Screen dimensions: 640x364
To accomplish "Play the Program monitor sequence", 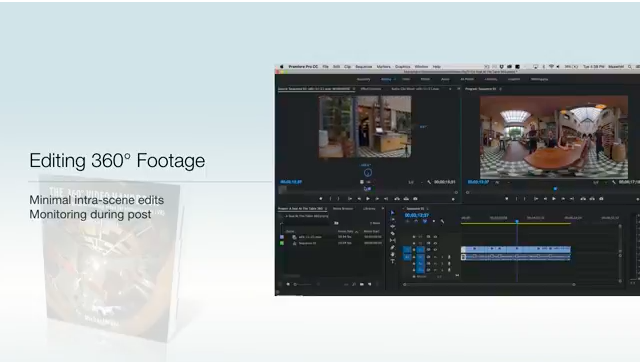I will pos(554,199).
